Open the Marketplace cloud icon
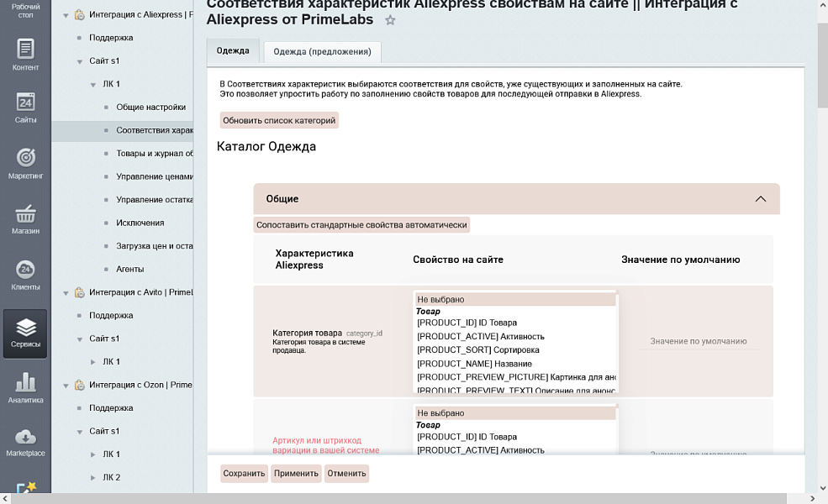The image size is (828, 504). 25,442
